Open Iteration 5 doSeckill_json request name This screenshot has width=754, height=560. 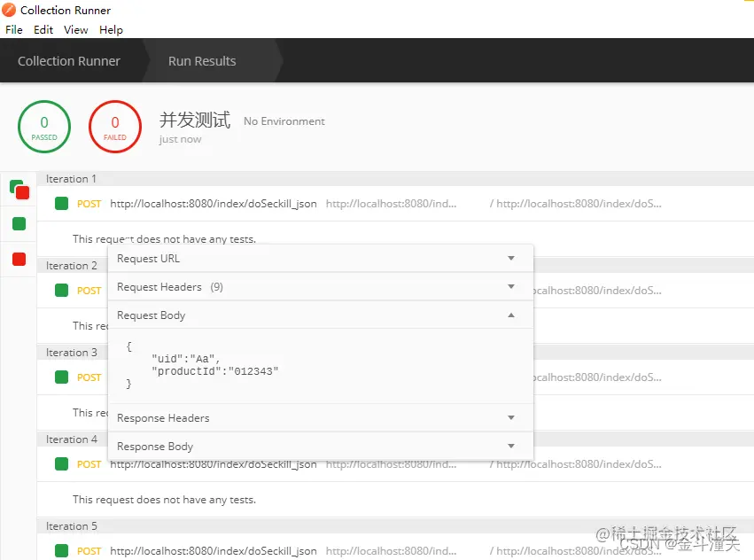pos(214,551)
